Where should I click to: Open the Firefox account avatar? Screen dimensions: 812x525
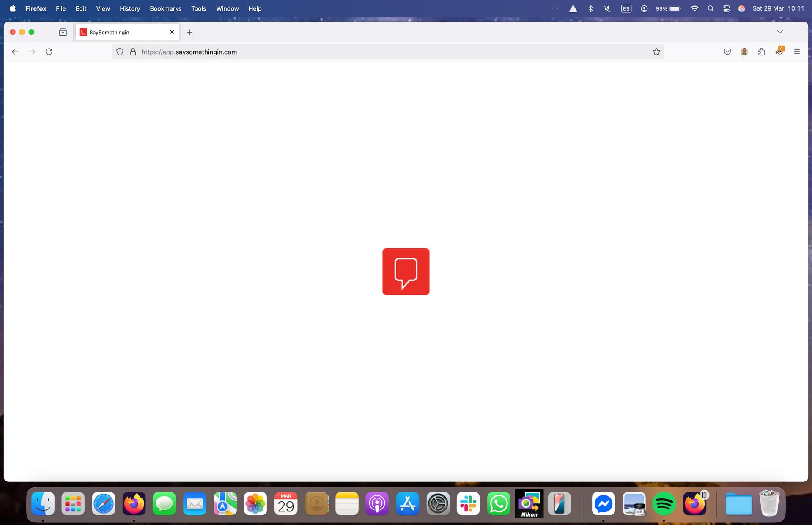click(x=744, y=52)
